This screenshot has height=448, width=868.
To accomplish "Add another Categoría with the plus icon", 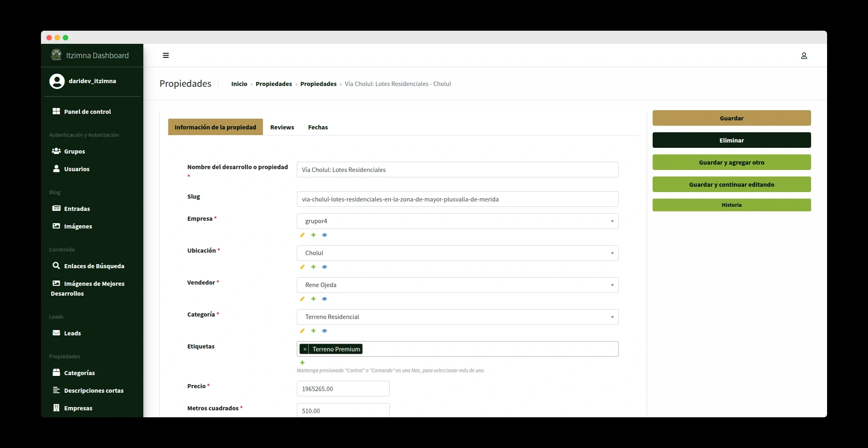I will (x=313, y=330).
